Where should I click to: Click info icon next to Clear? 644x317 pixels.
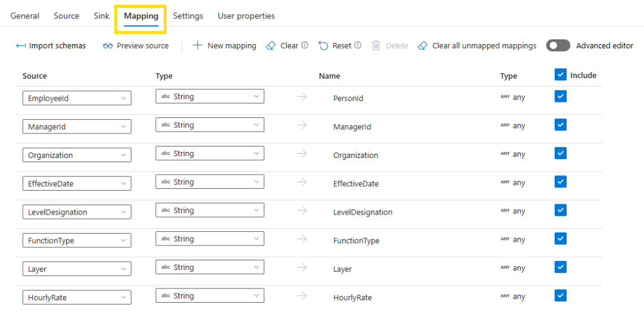tap(305, 45)
